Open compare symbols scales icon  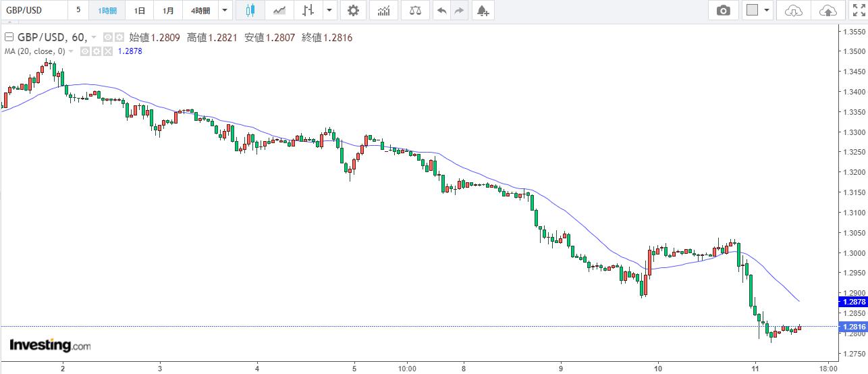pos(415,11)
